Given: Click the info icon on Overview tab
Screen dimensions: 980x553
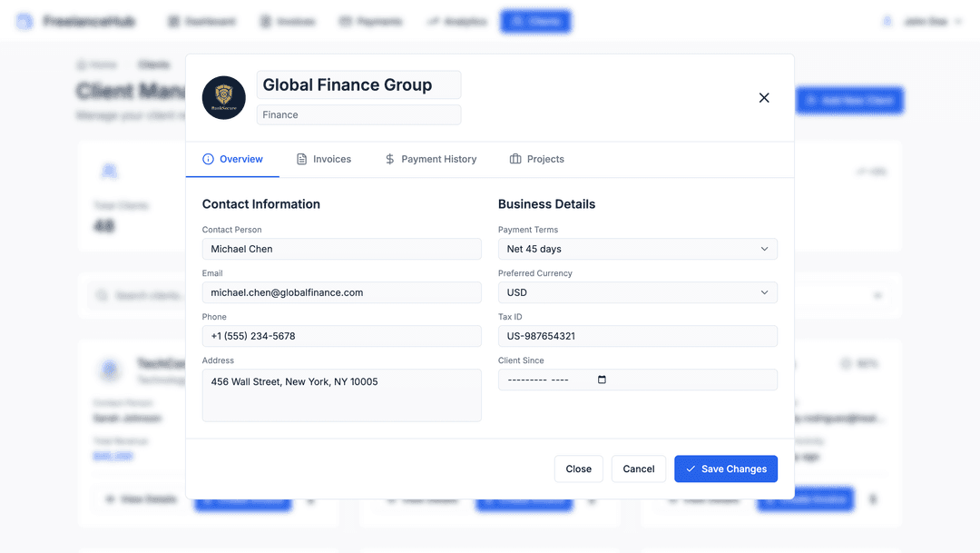Looking at the screenshot, I should (x=208, y=159).
